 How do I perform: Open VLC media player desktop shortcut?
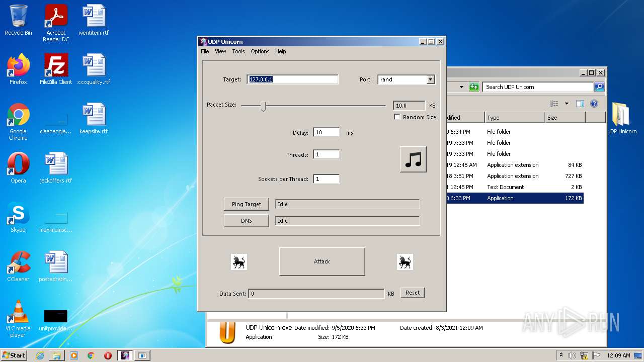[18, 319]
